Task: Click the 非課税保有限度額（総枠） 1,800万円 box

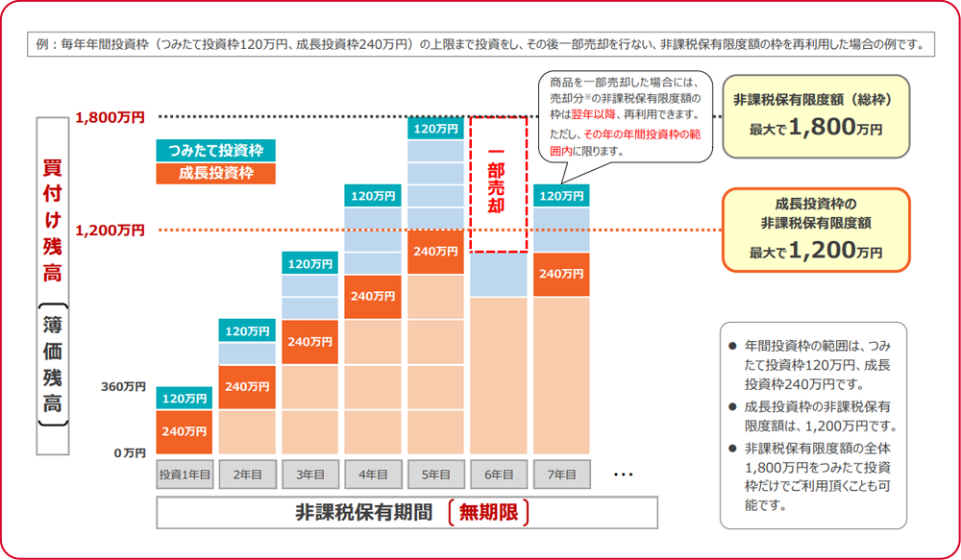Action: pyautogui.click(x=815, y=115)
